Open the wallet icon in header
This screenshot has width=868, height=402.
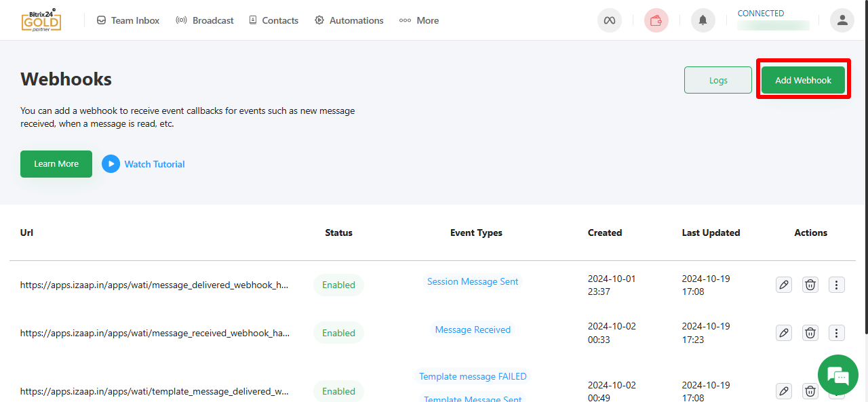coord(656,20)
